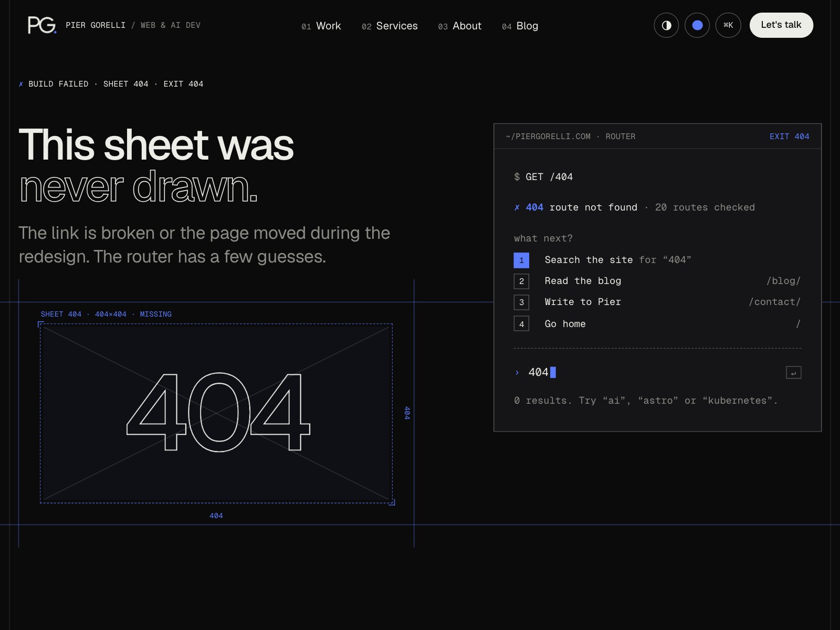Click the number 2 key badge
The image size is (840, 630).
click(521, 281)
